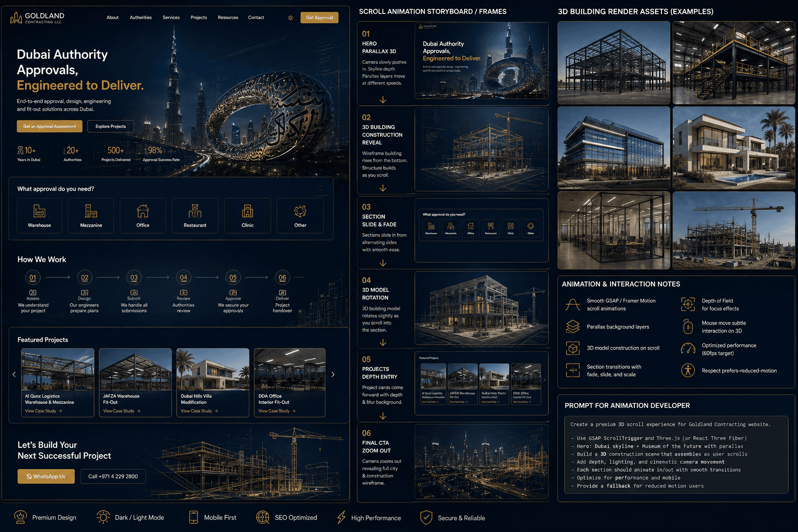
Task: Open the villa with pool render thumbnail
Action: (x=734, y=148)
